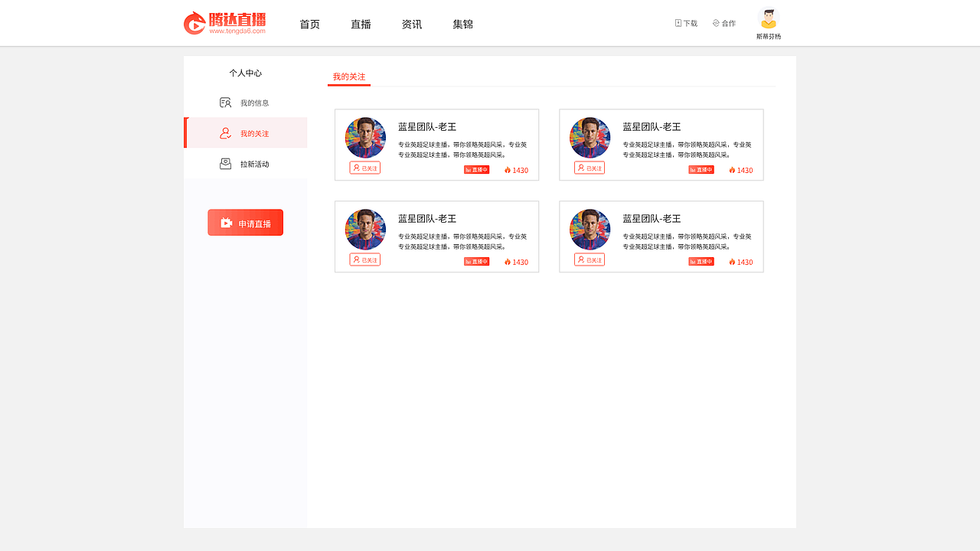This screenshot has width=980, height=551.
Task: Toggle 已关注 on the bottom-left card
Action: 365,259
